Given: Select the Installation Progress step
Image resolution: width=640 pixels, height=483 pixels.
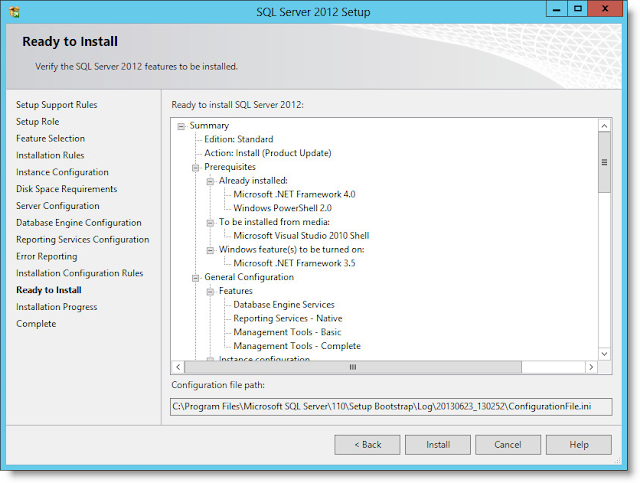Looking at the screenshot, I should coord(57,307).
